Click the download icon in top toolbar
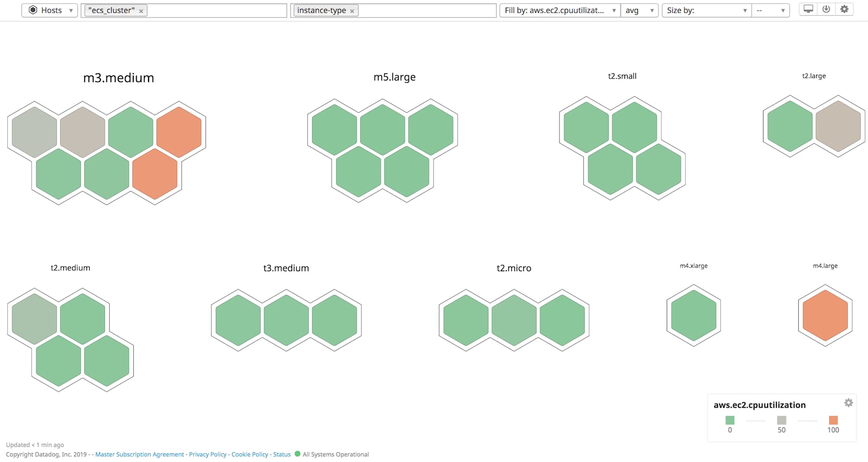 pyautogui.click(x=826, y=9)
